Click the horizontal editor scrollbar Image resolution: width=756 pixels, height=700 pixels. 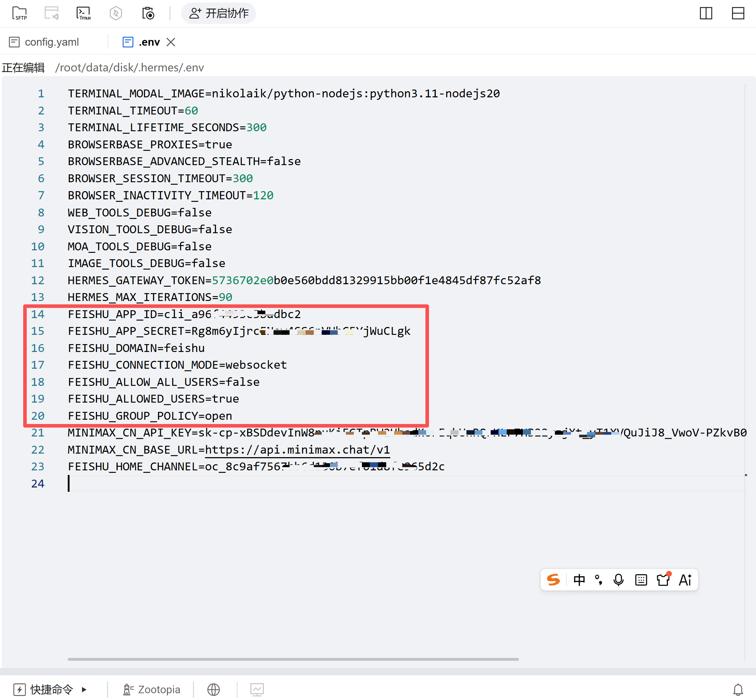point(293,659)
